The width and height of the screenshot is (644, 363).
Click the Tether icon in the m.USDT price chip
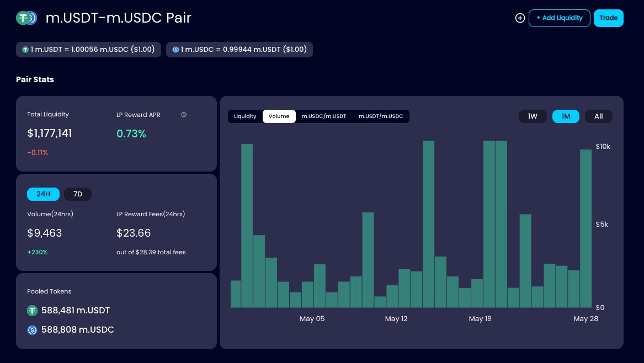[25, 50]
